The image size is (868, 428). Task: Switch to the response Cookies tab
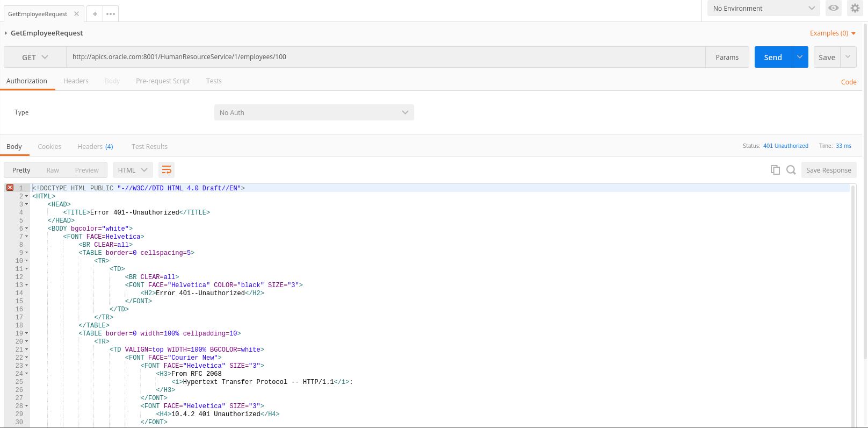49,146
